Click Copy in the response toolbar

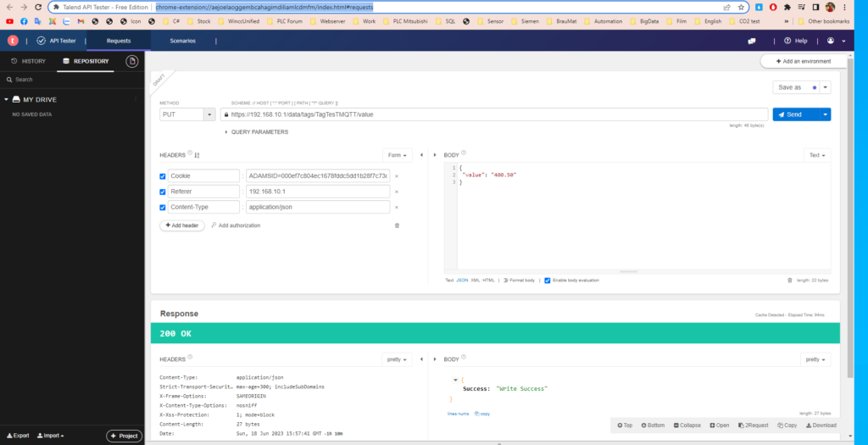pyautogui.click(x=787, y=425)
